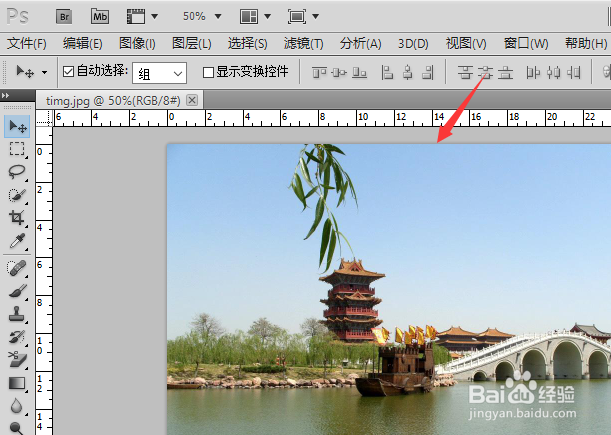Open the 帮助(H) menu
This screenshot has height=435, width=611.
tap(586, 43)
